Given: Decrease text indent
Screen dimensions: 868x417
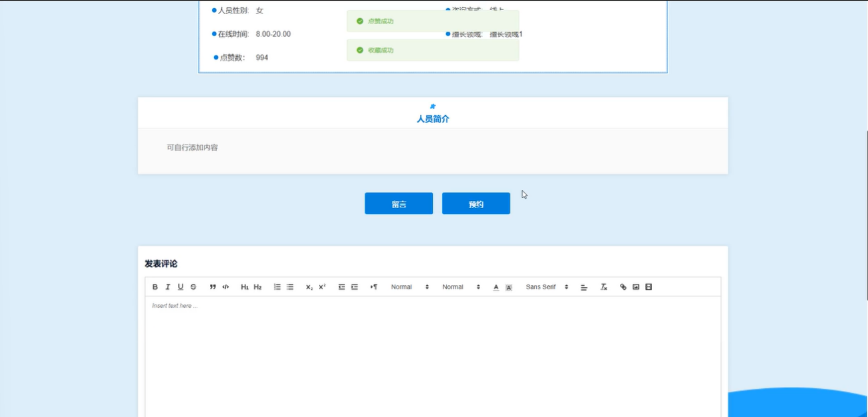Looking at the screenshot, I should 342,287.
